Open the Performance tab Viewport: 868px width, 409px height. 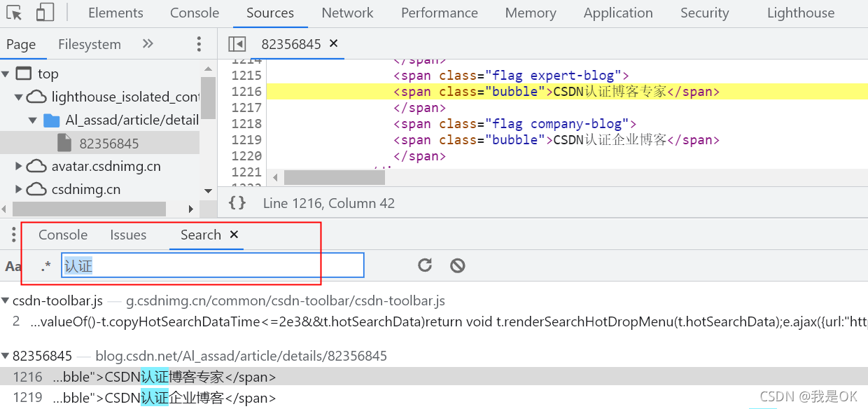[440, 13]
